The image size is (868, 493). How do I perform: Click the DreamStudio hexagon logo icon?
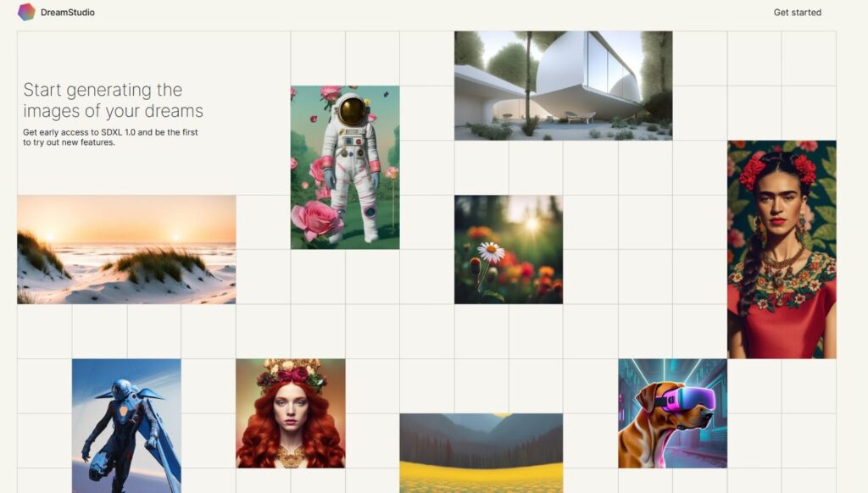click(x=26, y=12)
